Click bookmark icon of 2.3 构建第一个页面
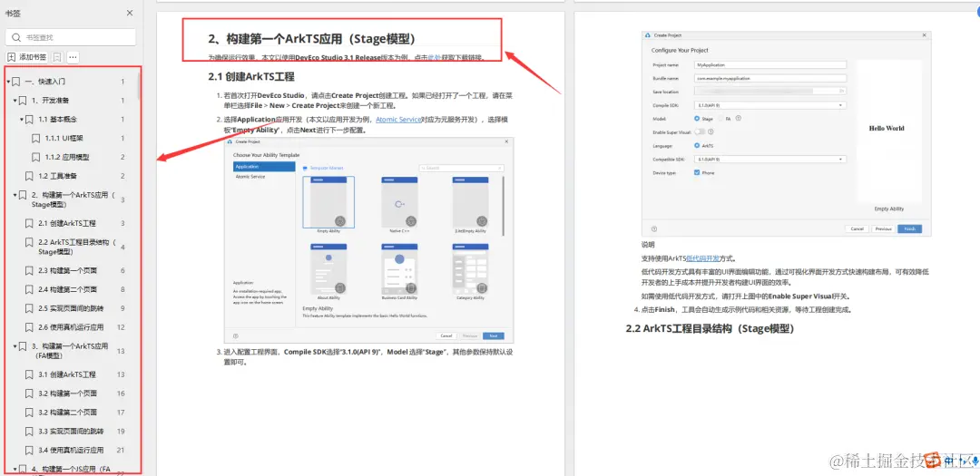Image resolution: width=980 pixels, height=476 pixels. tap(29, 270)
